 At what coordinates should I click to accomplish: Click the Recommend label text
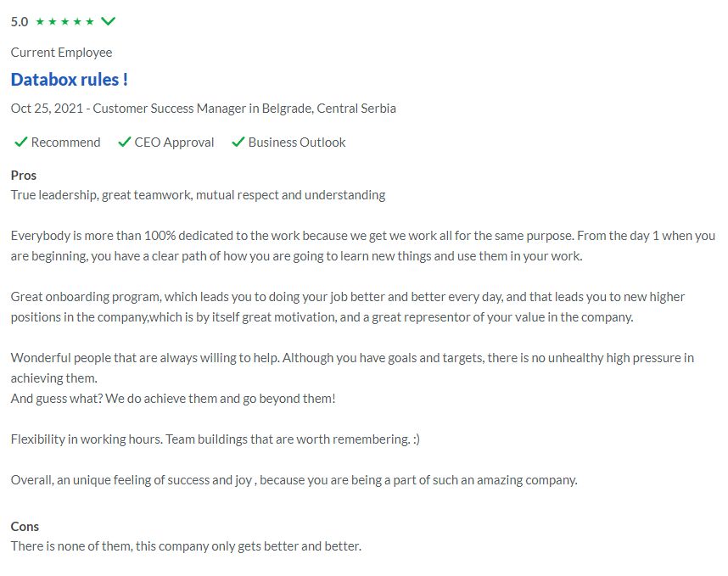point(65,143)
